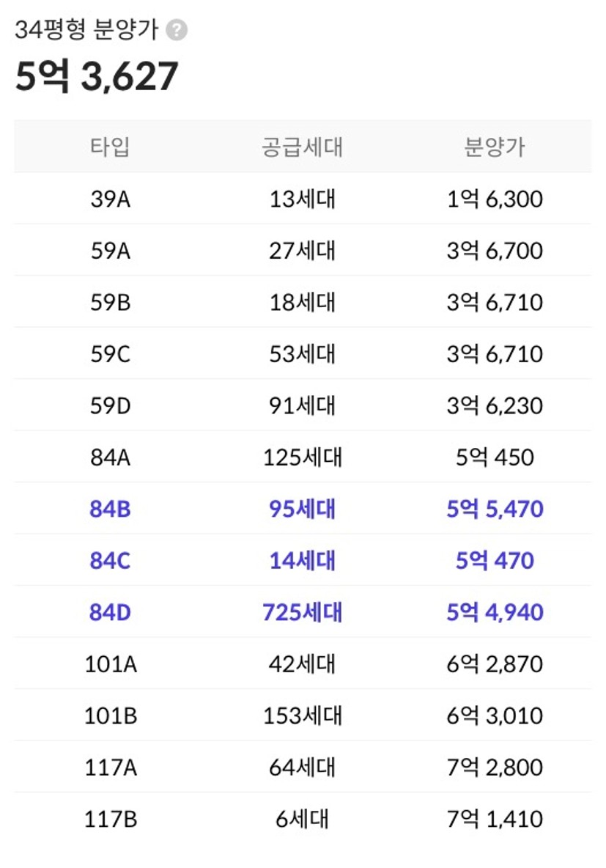Click the 공급세대 column header
Screen dimensions: 606x868
302,147
